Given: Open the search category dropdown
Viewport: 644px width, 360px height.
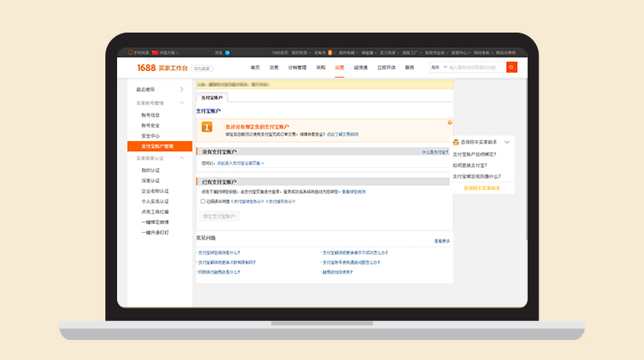Looking at the screenshot, I should point(437,67).
